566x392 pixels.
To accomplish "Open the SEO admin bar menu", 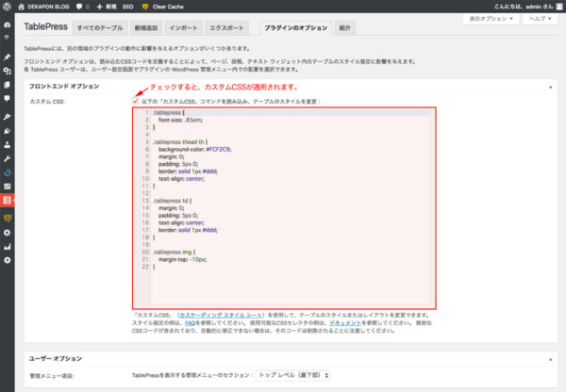I will pos(127,7).
